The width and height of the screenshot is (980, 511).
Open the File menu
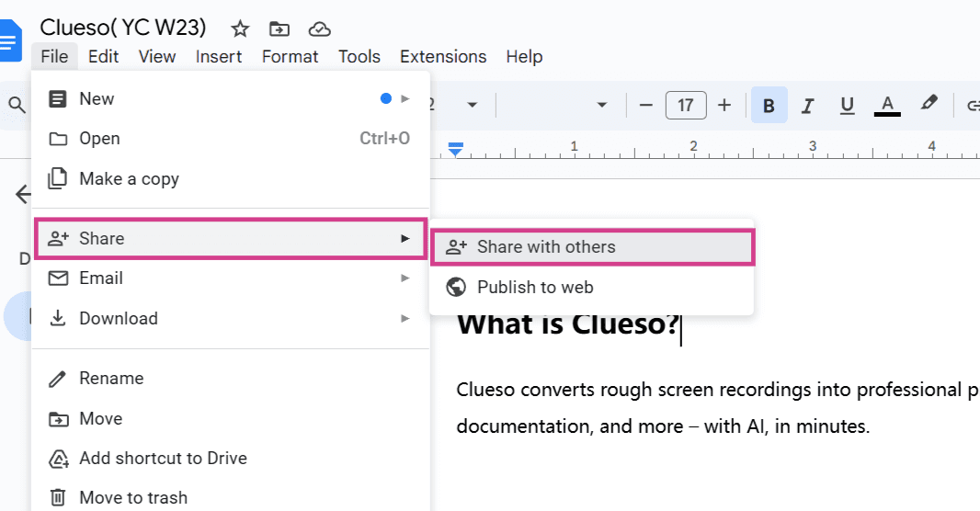pyautogui.click(x=54, y=56)
